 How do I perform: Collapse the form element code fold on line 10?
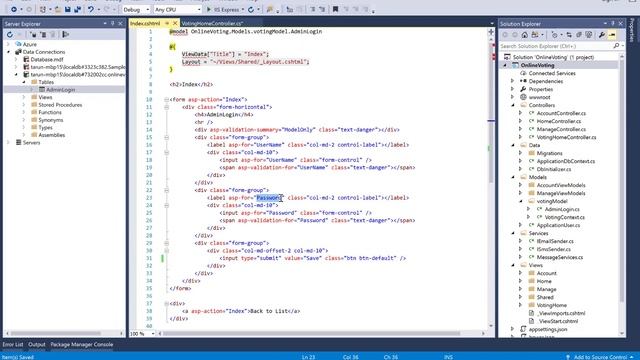point(166,99)
